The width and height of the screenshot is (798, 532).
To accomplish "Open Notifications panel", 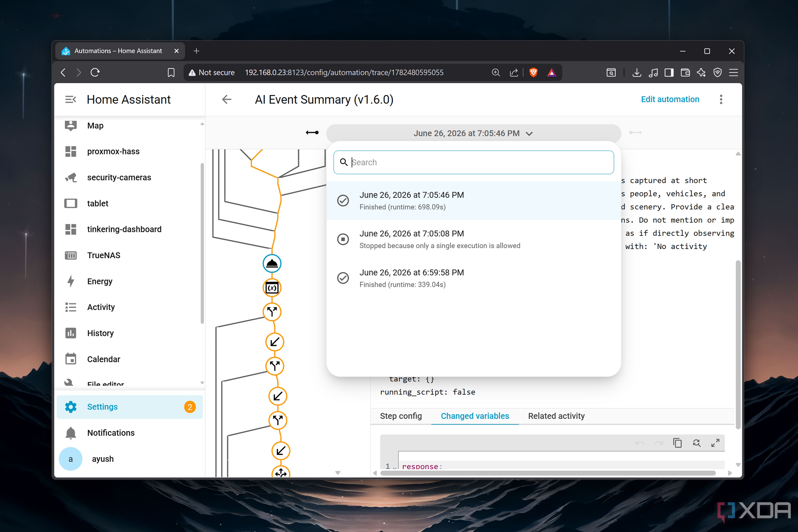I will pyautogui.click(x=130, y=433).
